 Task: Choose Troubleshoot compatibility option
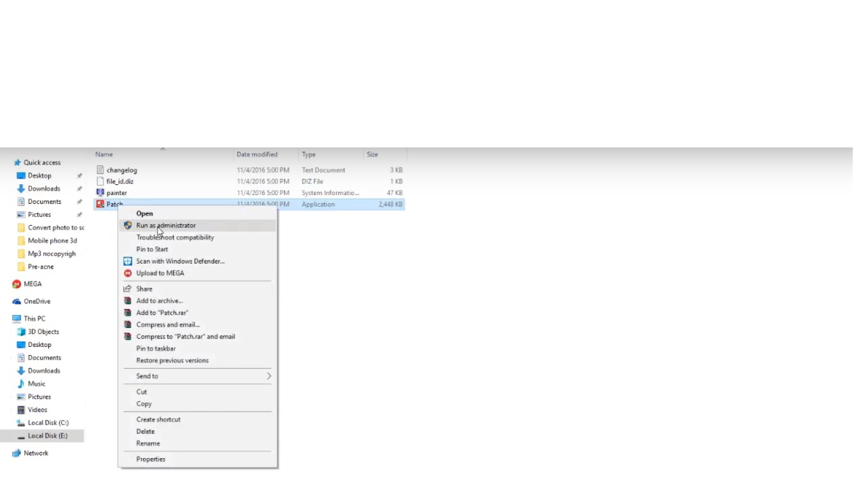tap(175, 238)
